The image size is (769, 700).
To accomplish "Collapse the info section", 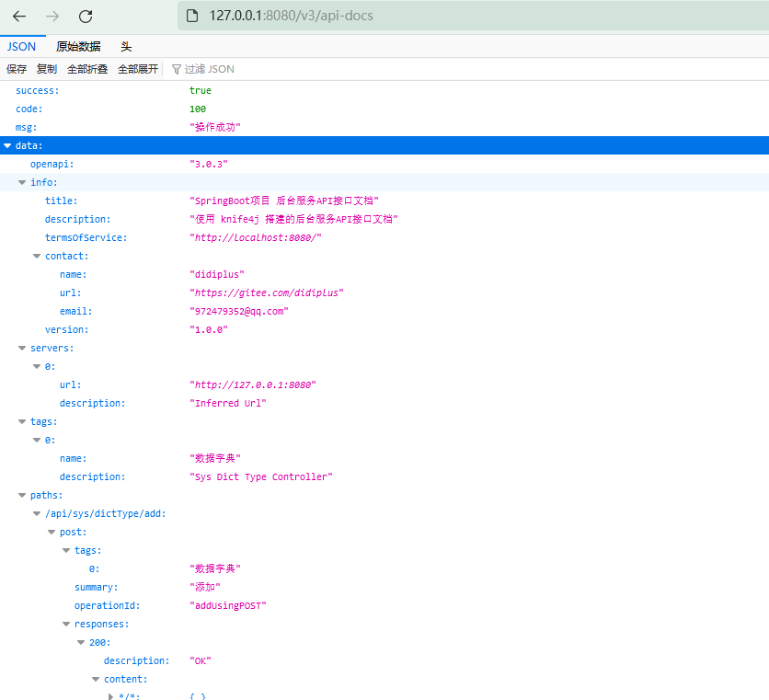I will coord(21,182).
